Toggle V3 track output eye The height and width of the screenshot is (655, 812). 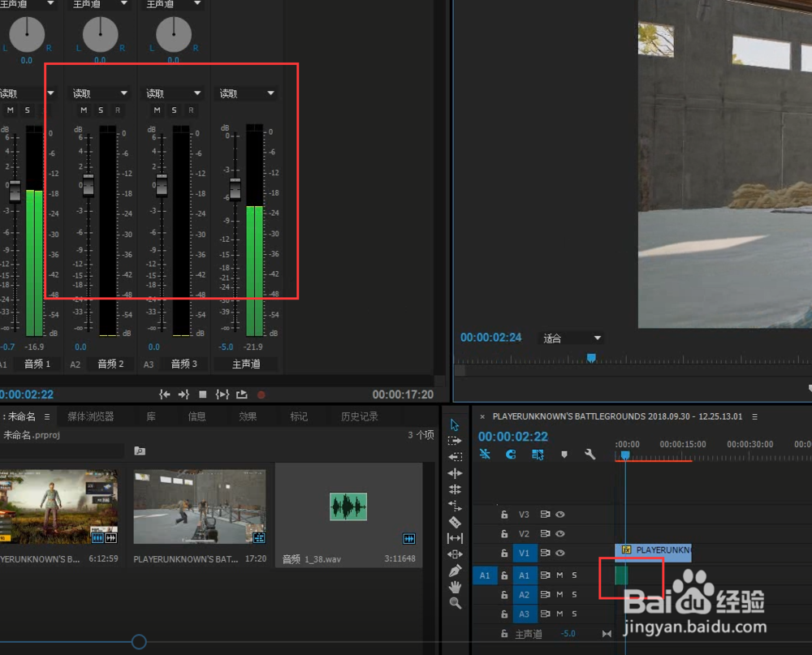pyautogui.click(x=559, y=514)
